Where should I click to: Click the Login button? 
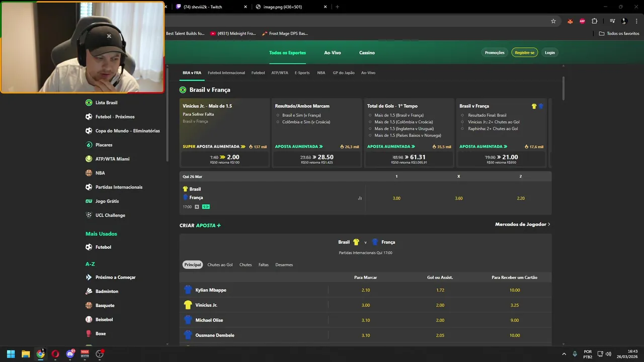(x=550, y=53)
